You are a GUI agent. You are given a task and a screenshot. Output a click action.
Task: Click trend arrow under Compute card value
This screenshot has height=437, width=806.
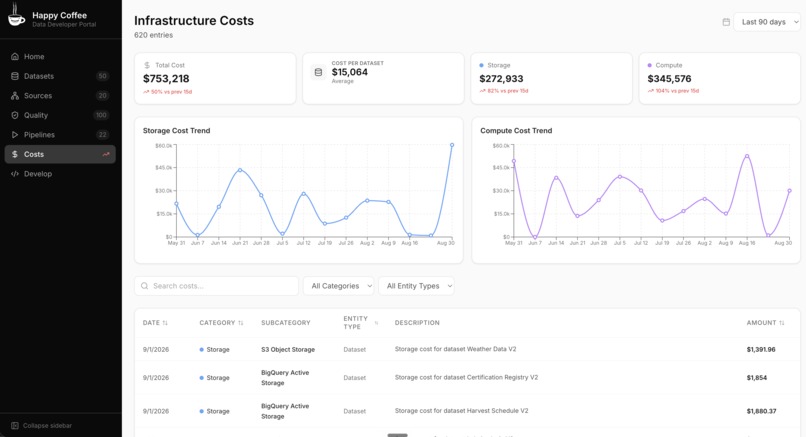coord(651,91)
